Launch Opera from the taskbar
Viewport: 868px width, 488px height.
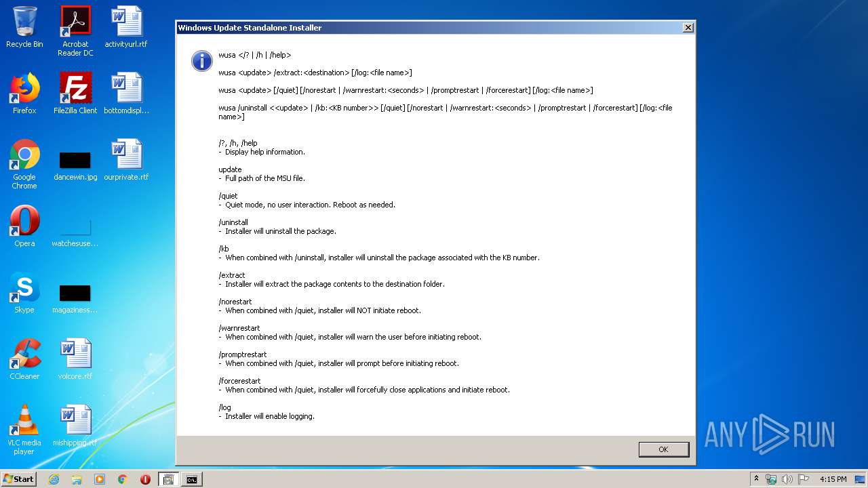pos(145,479)
